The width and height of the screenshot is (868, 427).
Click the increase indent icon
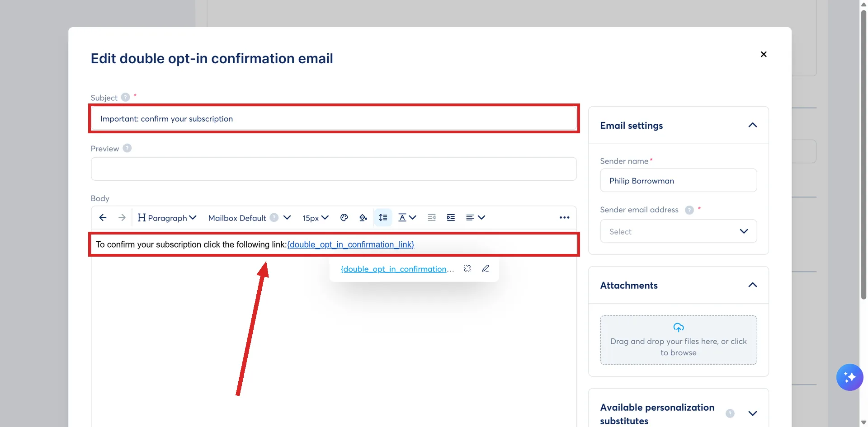pos(451,217)
